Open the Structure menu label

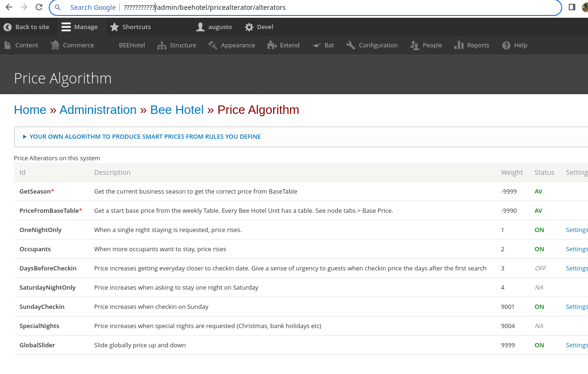(183, 45)
